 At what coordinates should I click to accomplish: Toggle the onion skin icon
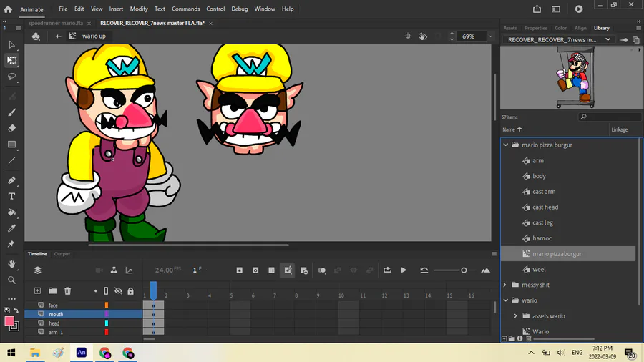(321, 270)
